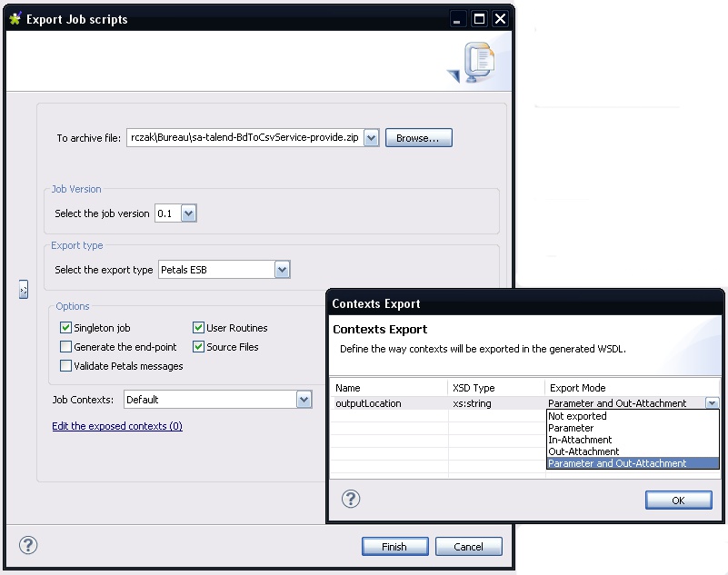This screenshot has width=728, height=575.
Task: Open the job version dropdown
Action: [x=189, y=213]
